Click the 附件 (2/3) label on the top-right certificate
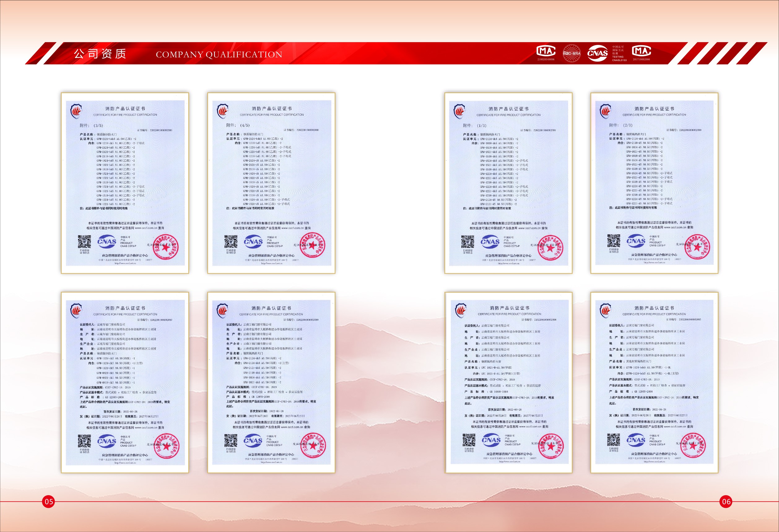The height and width of the screenshot is (532, 779). pyautogui.click(x=621, y=125)
